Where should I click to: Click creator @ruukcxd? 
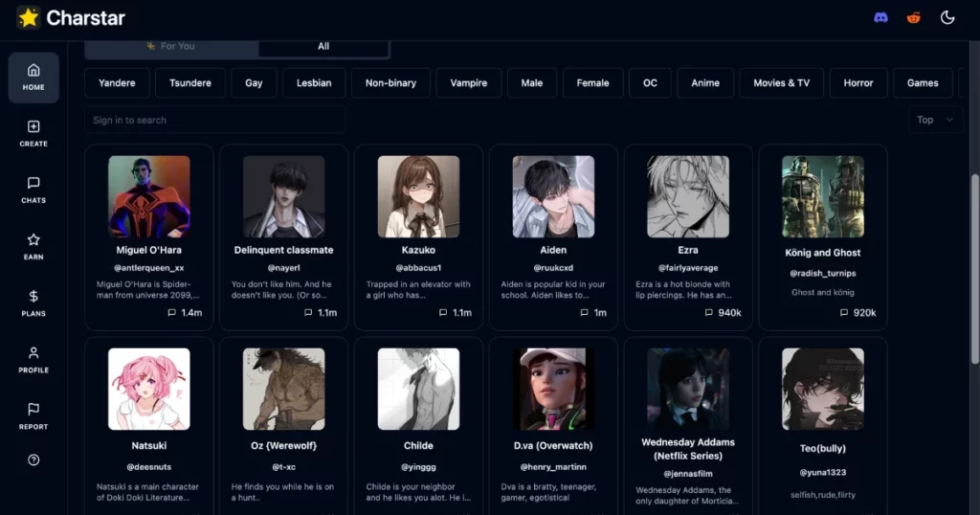(553, 267)
